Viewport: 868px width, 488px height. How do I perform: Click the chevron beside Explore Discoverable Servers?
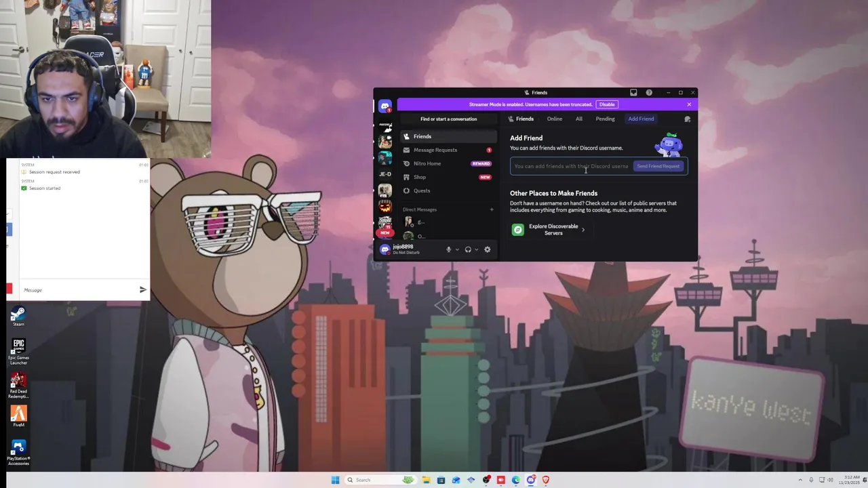point(583,230)
